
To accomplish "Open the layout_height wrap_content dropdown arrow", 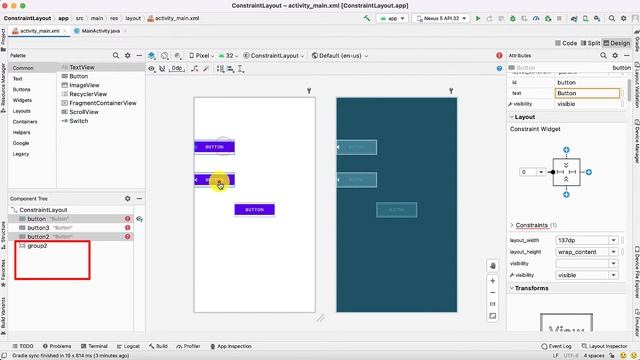I will click(613, 252).
